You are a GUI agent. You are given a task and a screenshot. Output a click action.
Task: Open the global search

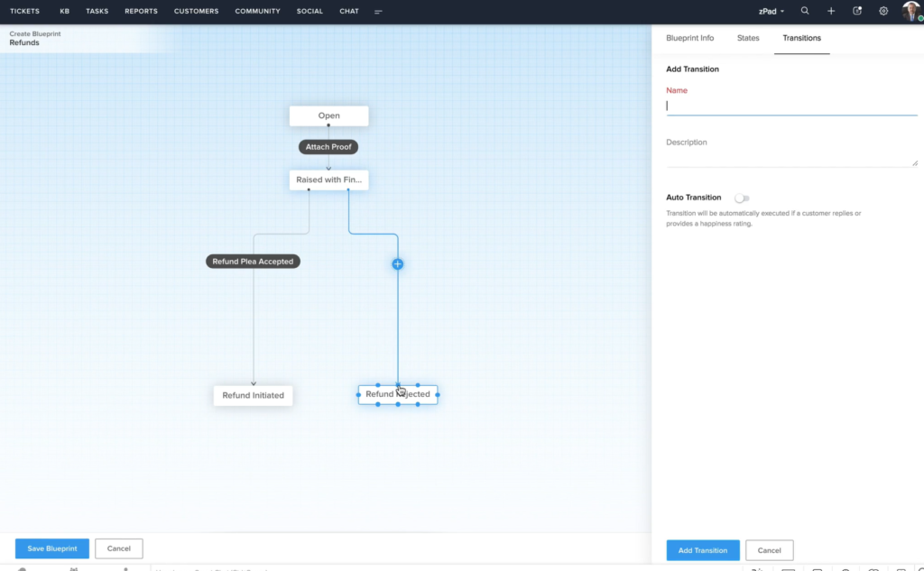(x=805, y=11)
